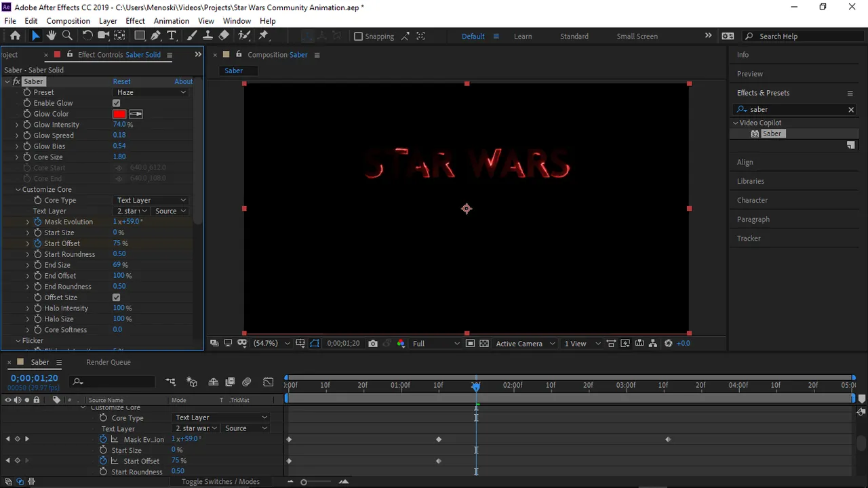Select the Hand tool
This screenshot has height=488, width=868.
click(51, 36)
